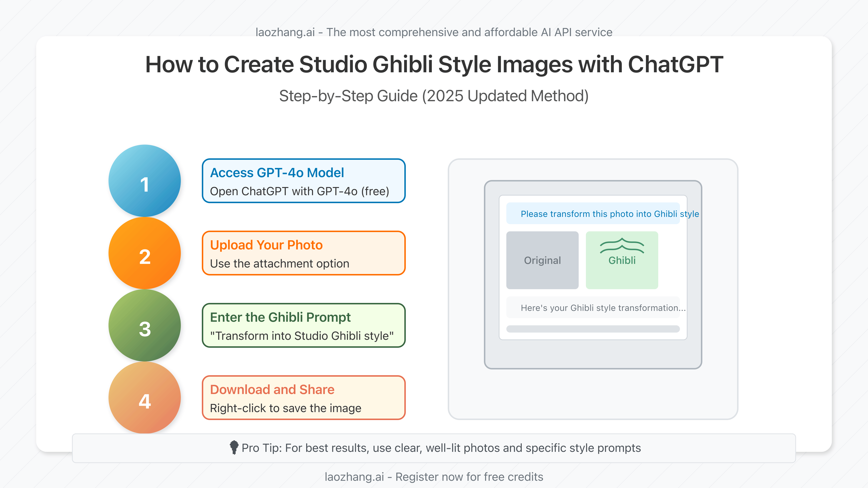Screen dimensions: 868x488
Task: Click 'Register now for free credits' footer
Action: click(434, 476)
